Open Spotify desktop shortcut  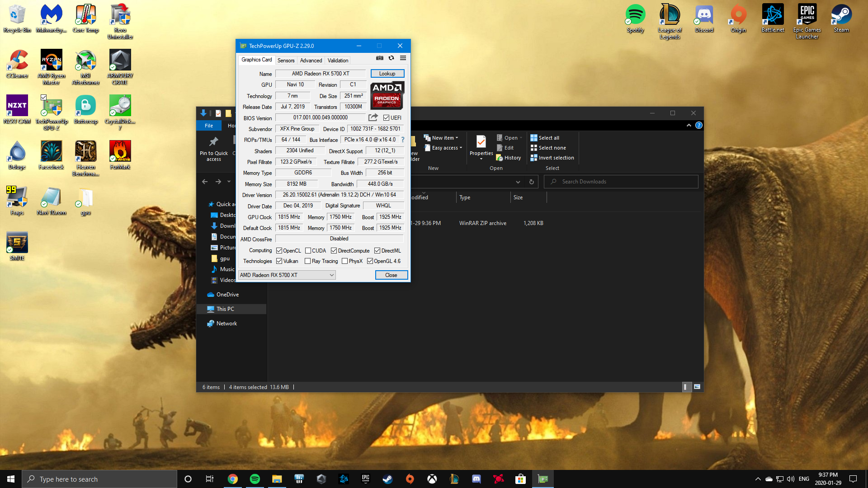[635, 19]
